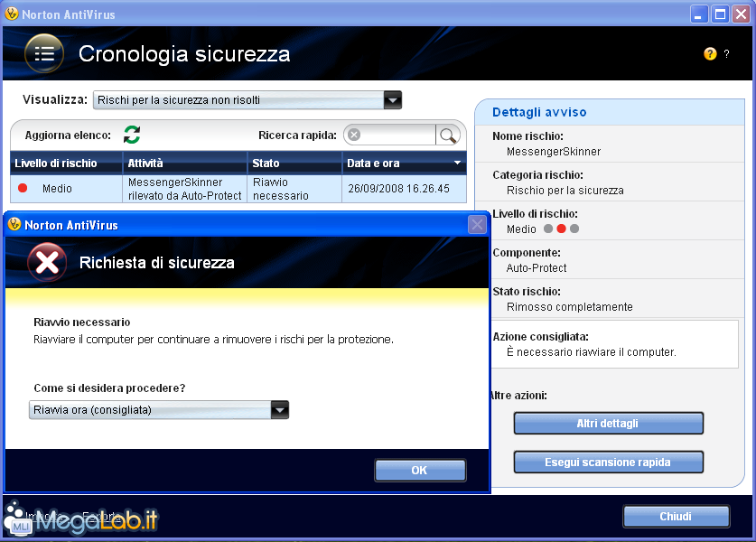Image resolution: width=756 pixels, height=542 pixels.
Task: Click Esegui scansione rapida button
Action: pyautogui.click(x=608, y=463)
